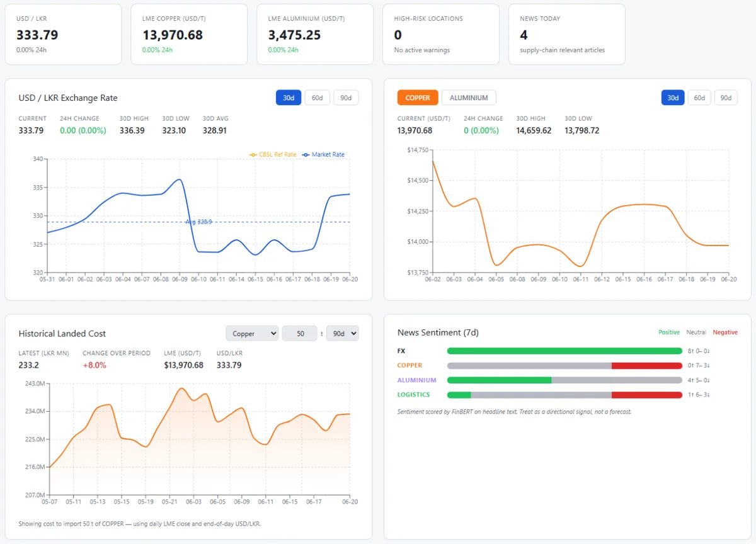Switch commodity chart to 60d range
The image size is (756, 544).
(700, 98)
